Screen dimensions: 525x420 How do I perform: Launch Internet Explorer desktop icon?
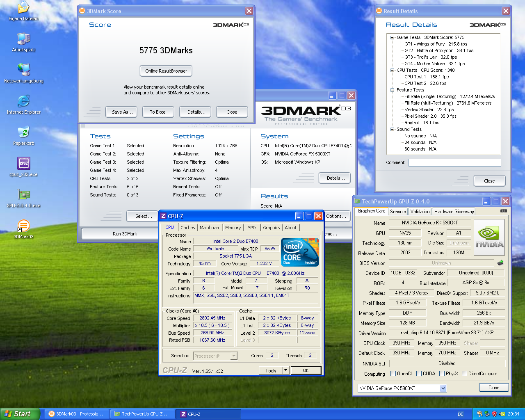24,101
